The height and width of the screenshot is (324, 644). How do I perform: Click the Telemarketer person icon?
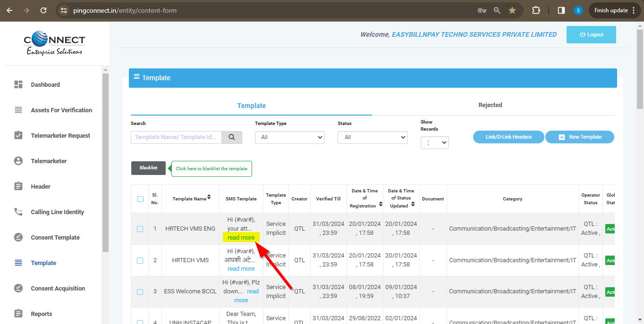[18, 161]
